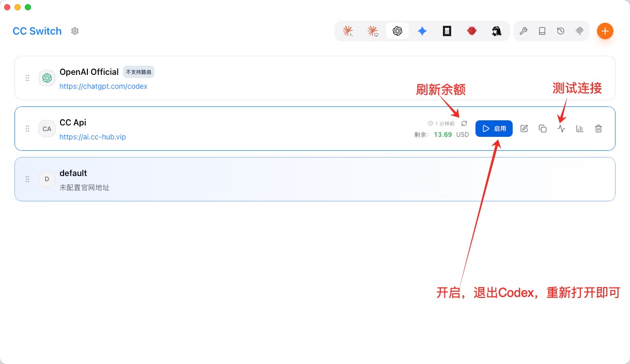
Task: Delete the CC Api provider
Action: 598,129
